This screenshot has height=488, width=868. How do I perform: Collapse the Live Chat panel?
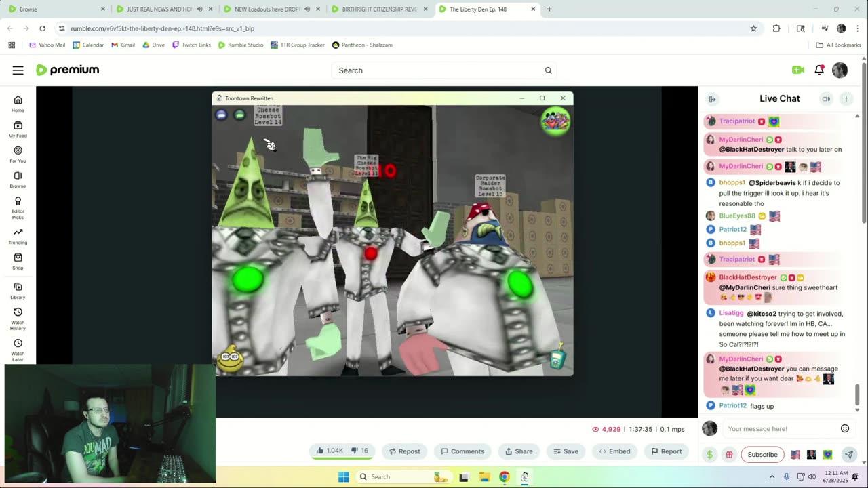pos(712,99)
